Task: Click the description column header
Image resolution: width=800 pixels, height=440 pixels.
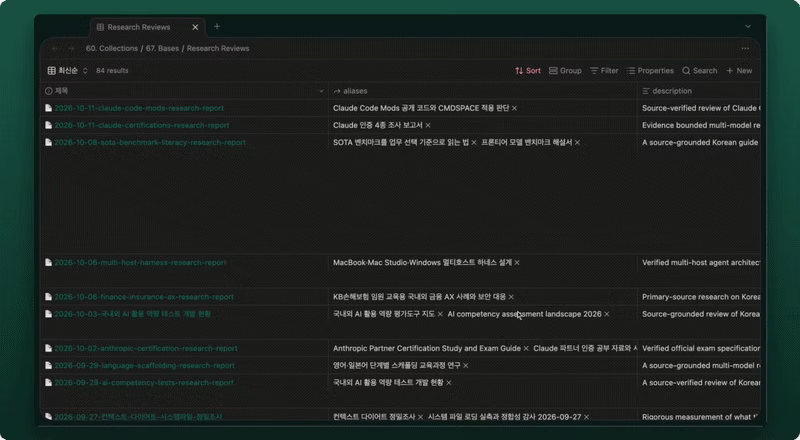Action: (699, 91)
